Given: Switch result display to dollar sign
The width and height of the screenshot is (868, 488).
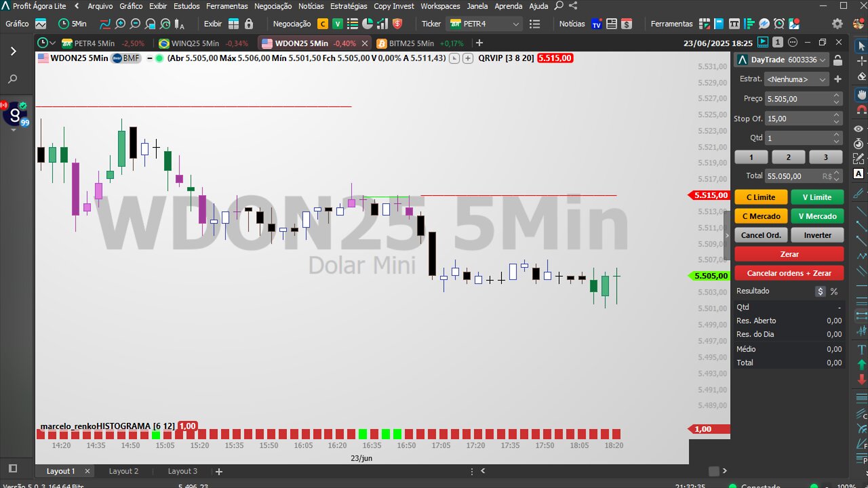Looking at the screenshot, I should tap(821, 291).
